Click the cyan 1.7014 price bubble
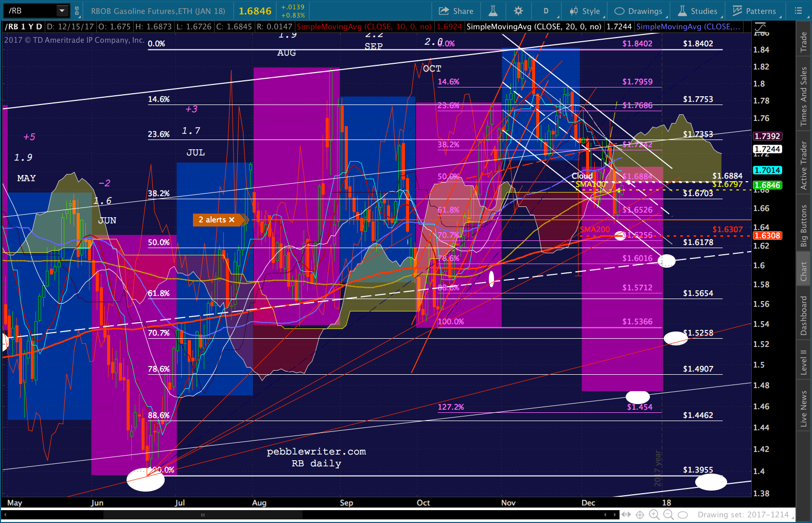Viewport: 812px width, 523px height. [x=767, y=170]
